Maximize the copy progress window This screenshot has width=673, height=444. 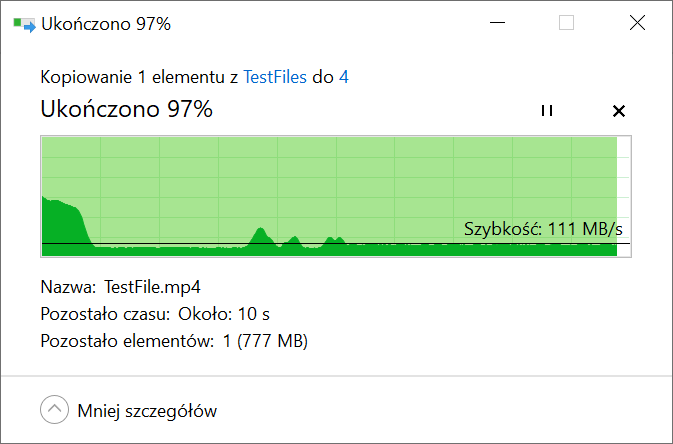pyautogui.click(x=566, y=22)
